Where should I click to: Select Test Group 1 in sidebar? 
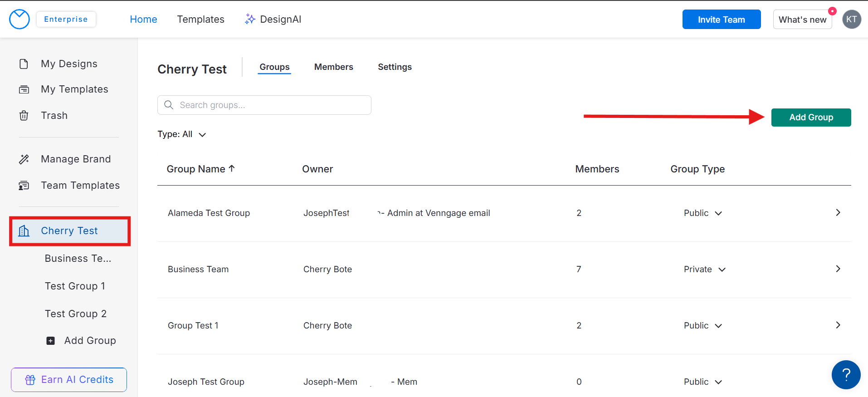[75, 286]
